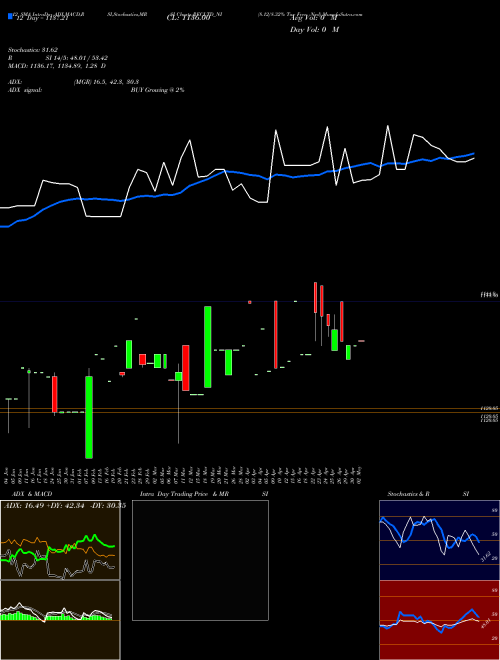The width and height of the screenshot is (500, 660).
Task: Click the '(MGR) 16.5, 42.3, 30.3' ADX values
Action: 106,82
